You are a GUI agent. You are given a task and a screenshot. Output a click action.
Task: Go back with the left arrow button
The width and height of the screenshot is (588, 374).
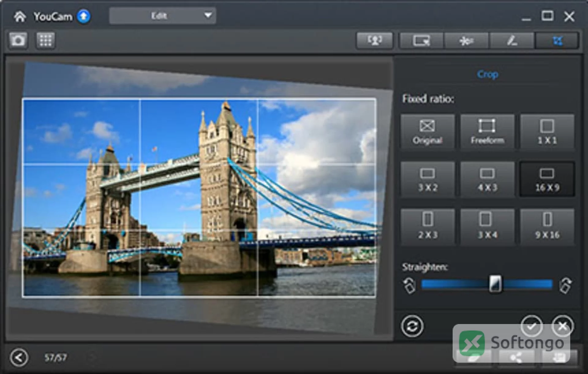[19, 357]
